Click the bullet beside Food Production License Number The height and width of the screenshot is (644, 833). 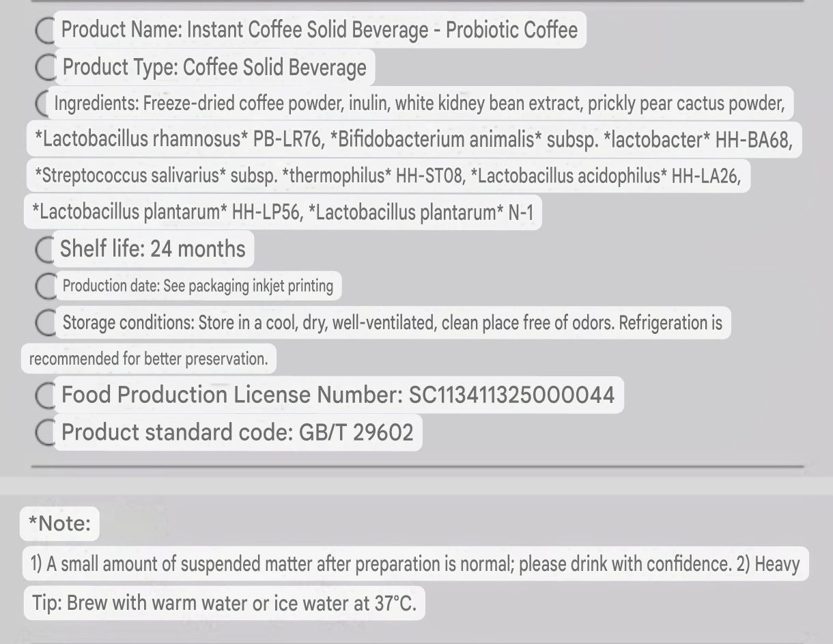(x=45, y=395)
